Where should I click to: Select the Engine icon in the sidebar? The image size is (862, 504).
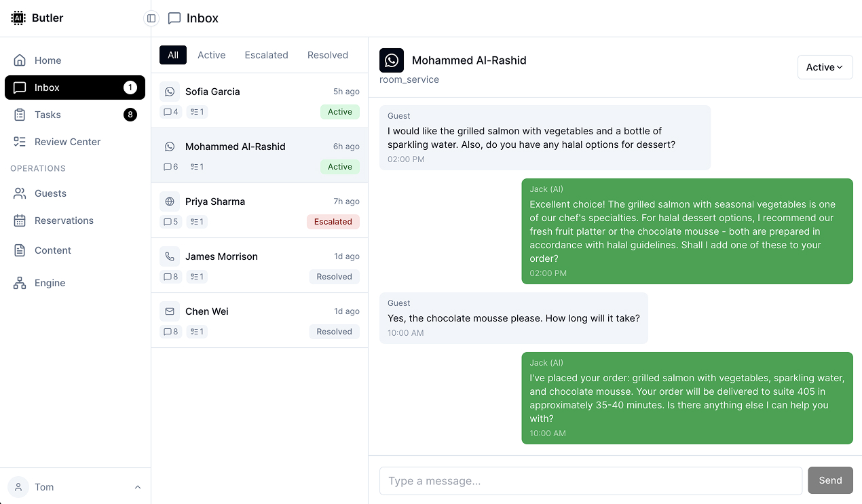[x=20, y=282]
